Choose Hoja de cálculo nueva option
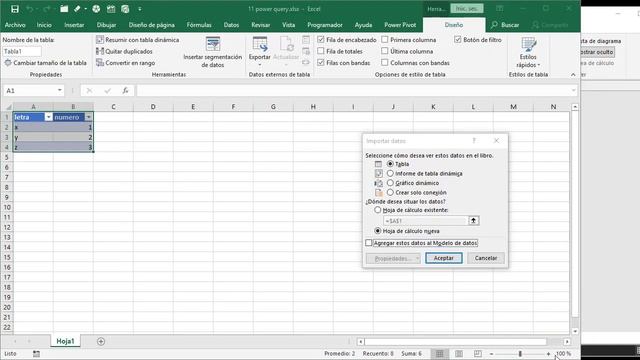The height and width of the screenshot is (360, 640). point(378,231)
